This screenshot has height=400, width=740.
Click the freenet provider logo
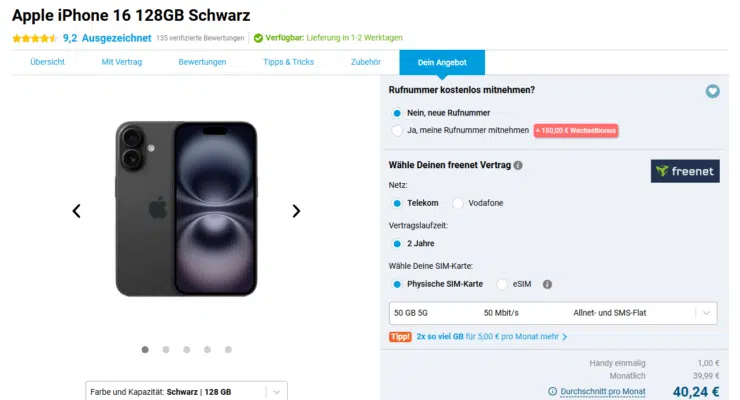(685, 171)
